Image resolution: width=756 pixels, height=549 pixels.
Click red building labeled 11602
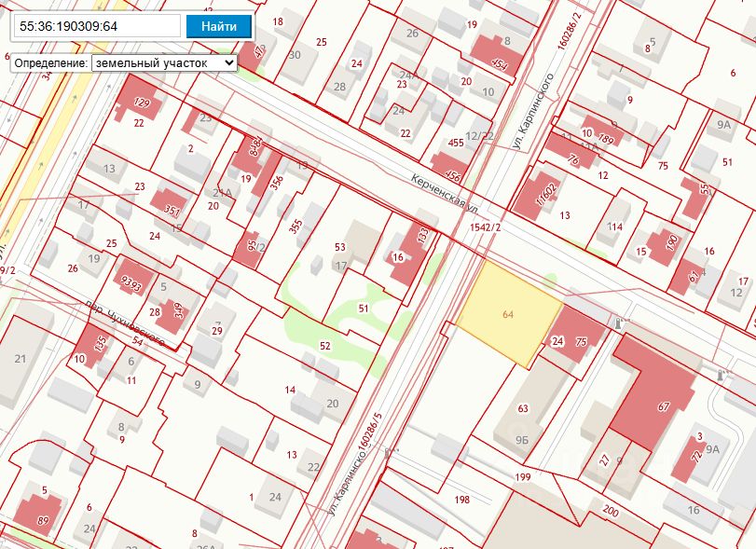point(543,192)
